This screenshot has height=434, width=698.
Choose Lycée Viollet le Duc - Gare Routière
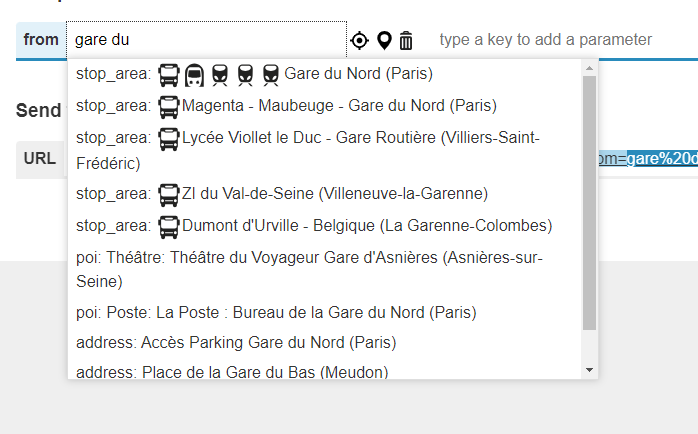pos(325,150)
